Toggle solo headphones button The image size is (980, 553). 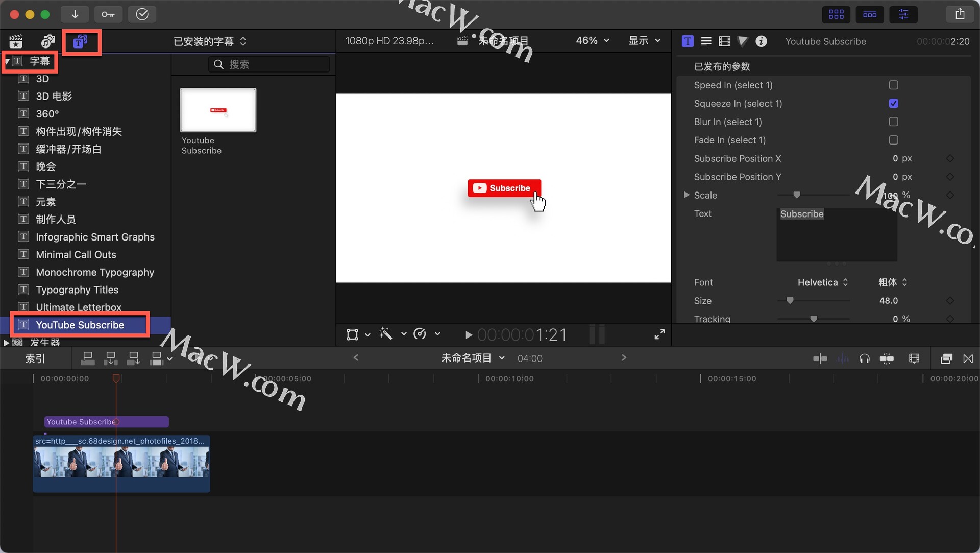click(x=864, y=359)
